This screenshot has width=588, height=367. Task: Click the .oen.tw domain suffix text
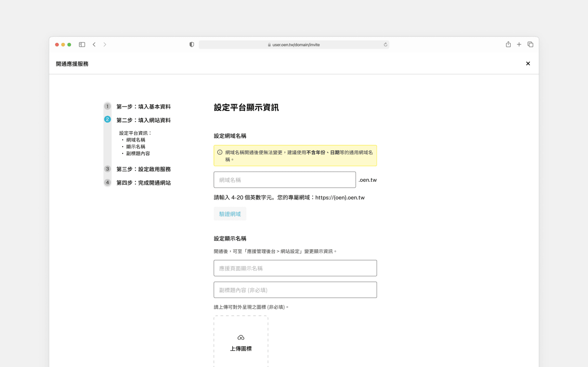click(x=368, y=180)
